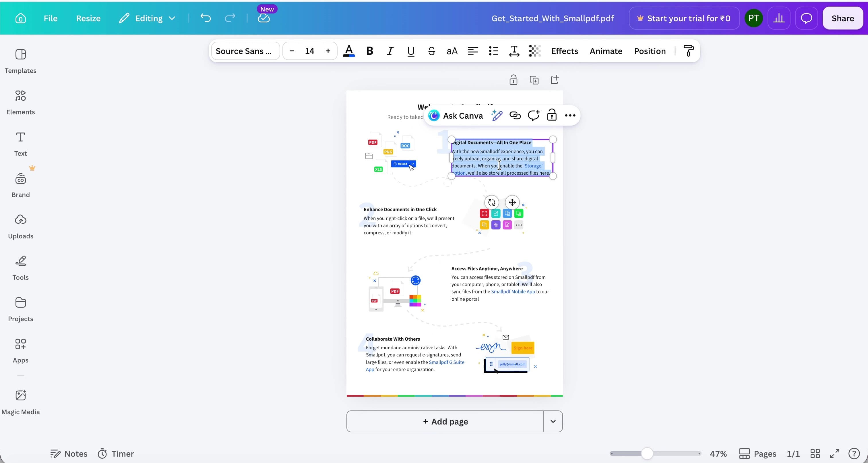Go to Canva home icon

[21, 18]
